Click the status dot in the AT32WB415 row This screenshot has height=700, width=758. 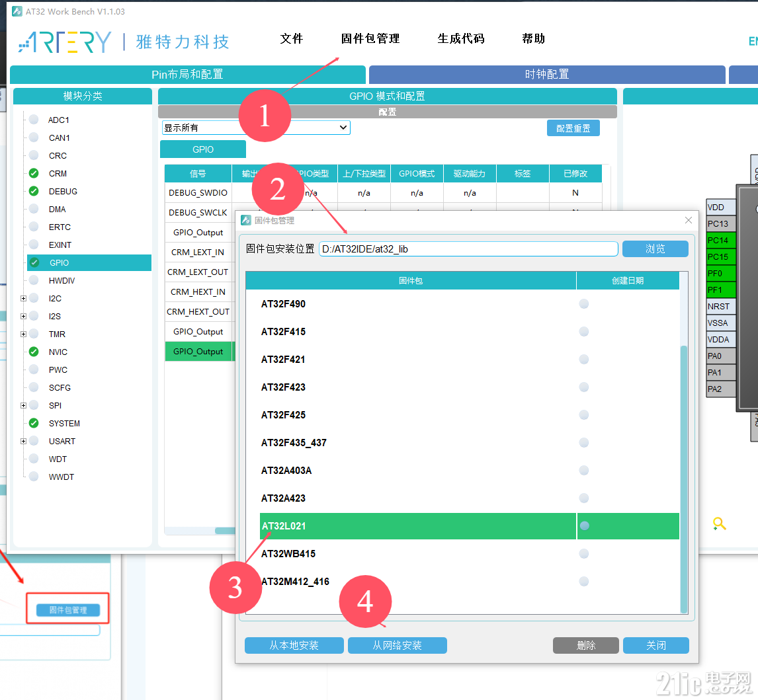584,554
